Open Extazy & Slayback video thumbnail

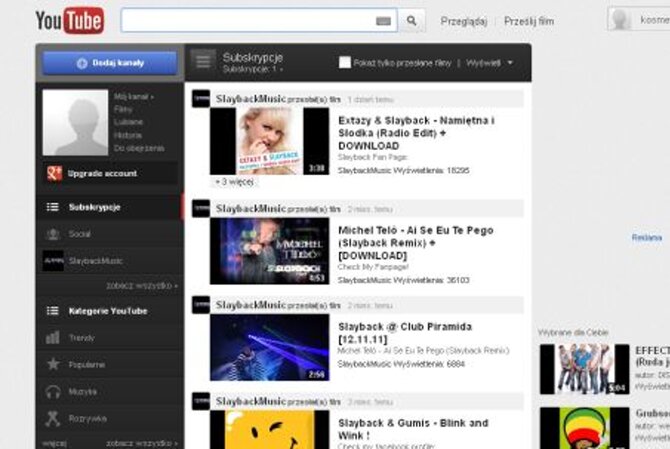coord(270,141)
